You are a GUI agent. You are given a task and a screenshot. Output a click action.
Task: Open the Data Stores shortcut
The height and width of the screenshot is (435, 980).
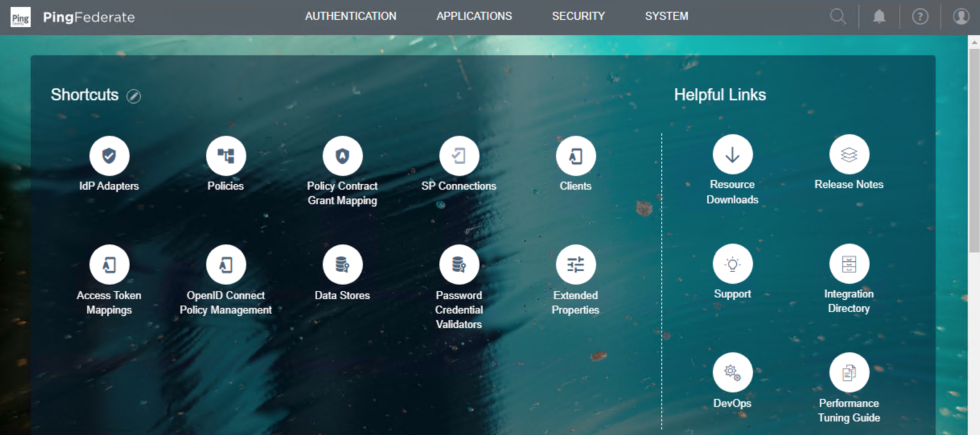[342, 264]
